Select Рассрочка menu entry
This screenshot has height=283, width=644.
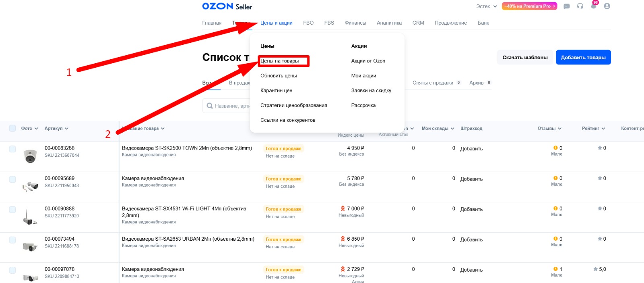click(x=363, y=106)
